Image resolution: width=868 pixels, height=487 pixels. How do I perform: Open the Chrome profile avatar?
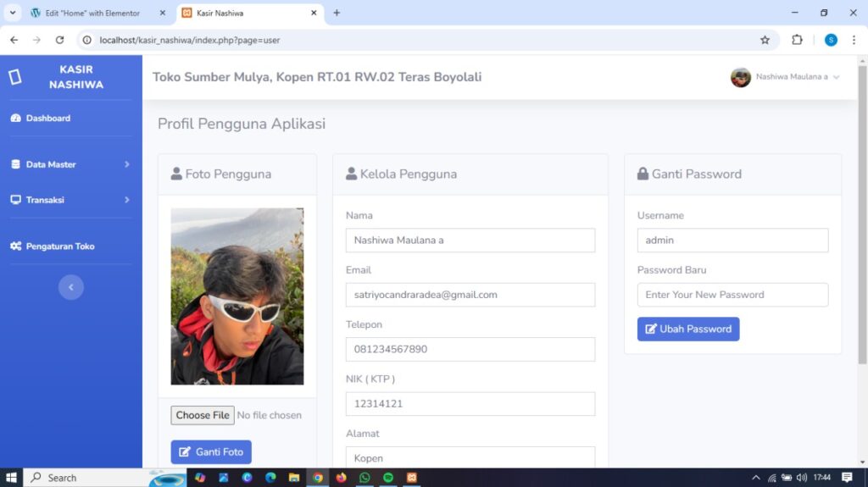[831, 40]
